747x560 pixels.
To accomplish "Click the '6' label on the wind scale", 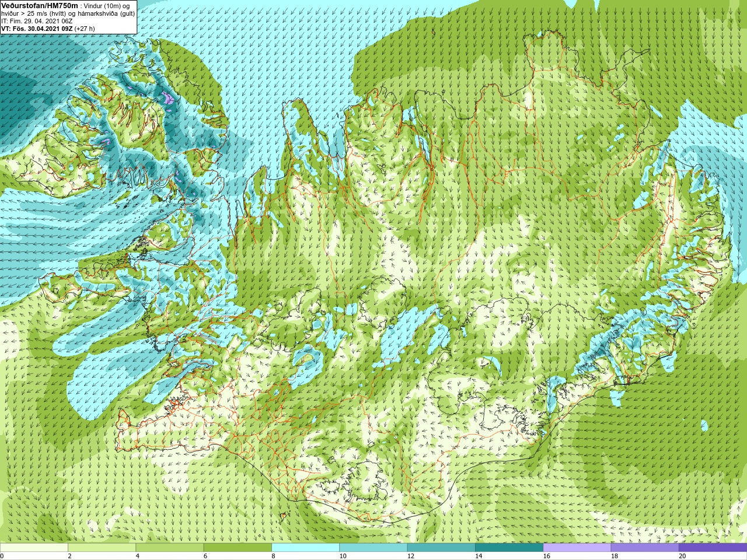I will coord(205,556).
